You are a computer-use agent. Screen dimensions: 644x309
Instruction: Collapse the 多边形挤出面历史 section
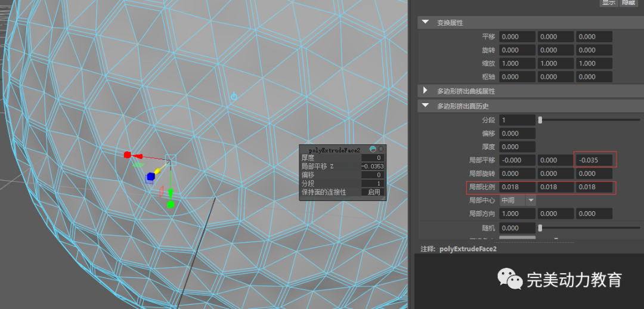tap(425, 106)
